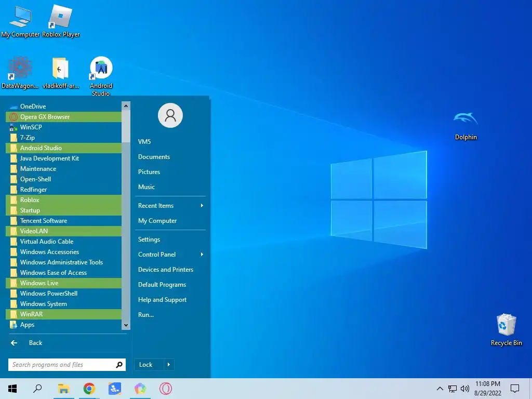Show hidden system tray icons

pos(440,389)
